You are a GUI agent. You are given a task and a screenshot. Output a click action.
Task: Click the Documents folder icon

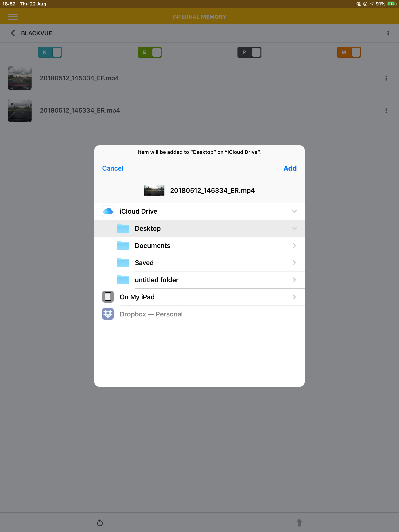point(123,245)
